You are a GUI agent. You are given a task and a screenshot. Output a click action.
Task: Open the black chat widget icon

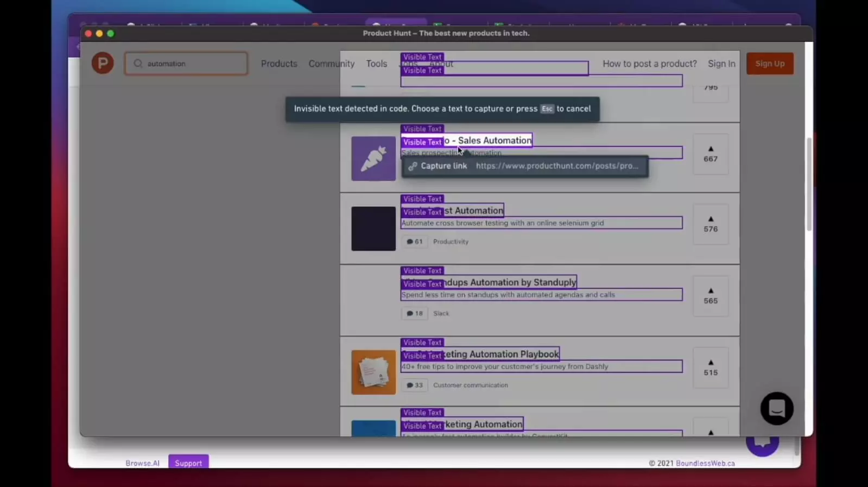click(777, 408)
